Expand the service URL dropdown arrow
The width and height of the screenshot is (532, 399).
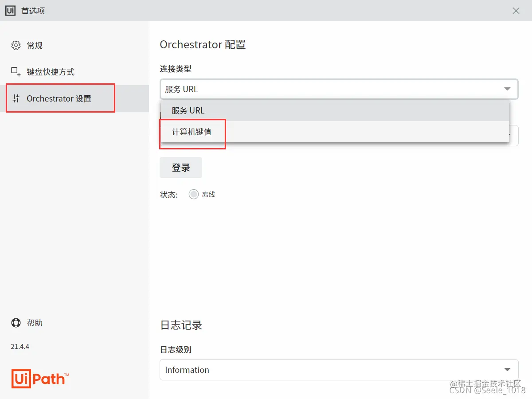[507, 89]
